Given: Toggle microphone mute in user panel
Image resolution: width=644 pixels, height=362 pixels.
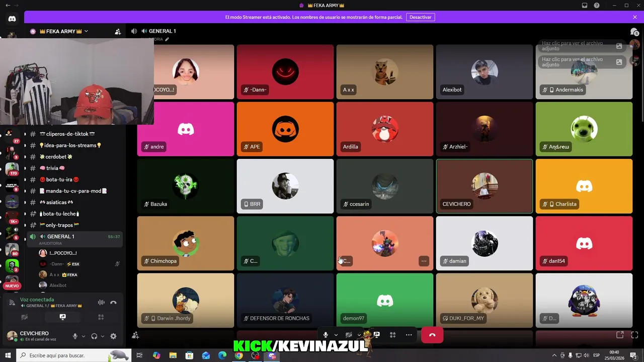Looking at the screenshot, I should (x=75, y=336).
